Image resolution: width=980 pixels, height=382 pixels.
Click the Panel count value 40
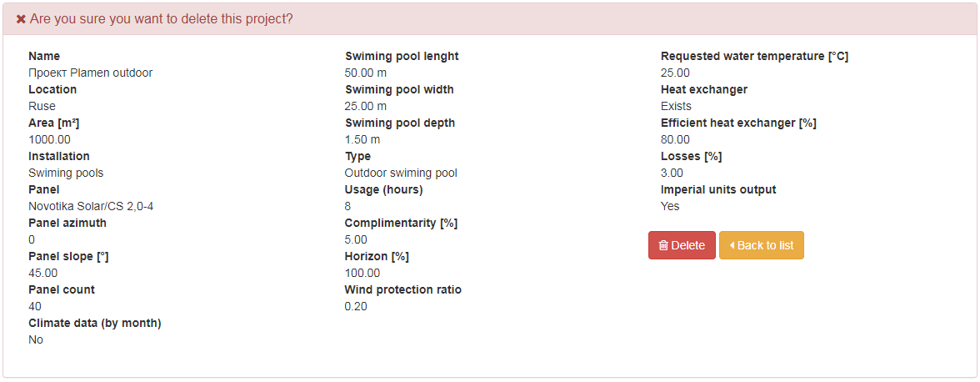click(x=35, y=306)
